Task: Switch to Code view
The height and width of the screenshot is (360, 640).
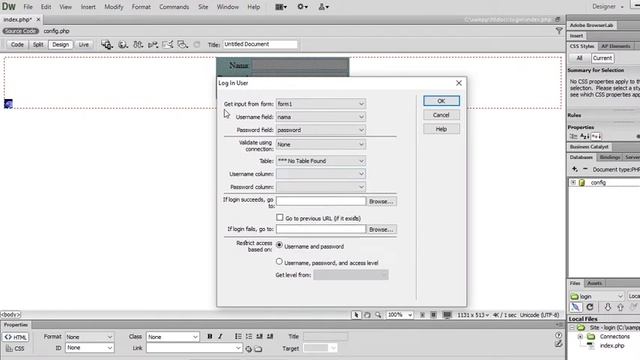Action: point(17,44)
